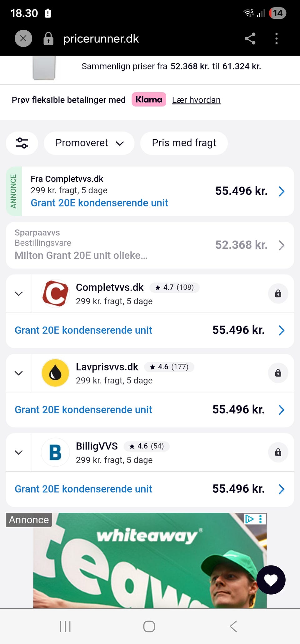Open the Lær hvordan Klarna link
Screen dimensions: 300x644
tap(196, 100)
